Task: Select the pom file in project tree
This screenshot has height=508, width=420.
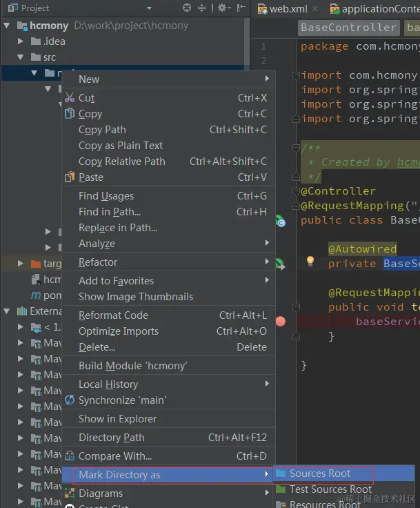Action: point(46,295)
